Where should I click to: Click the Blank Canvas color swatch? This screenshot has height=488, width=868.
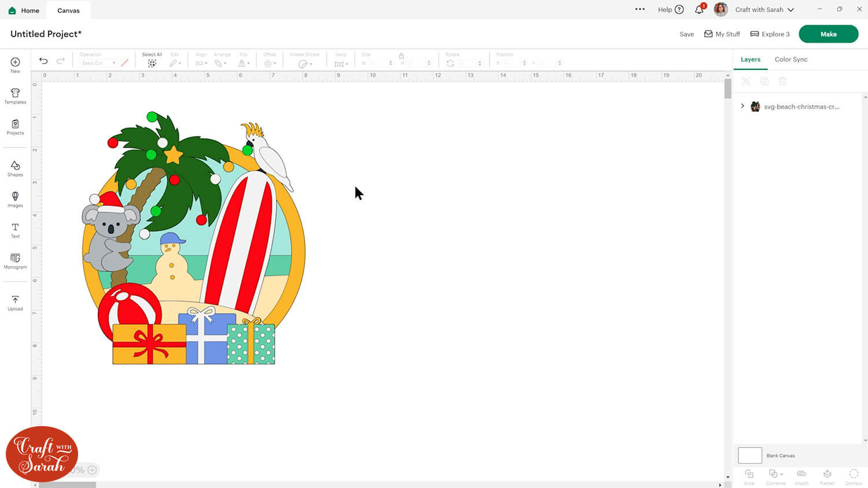point(750,456)
